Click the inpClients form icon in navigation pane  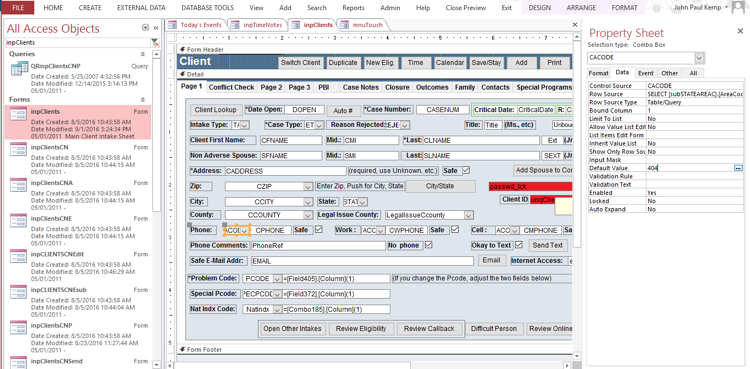click(x=19, y=114)
